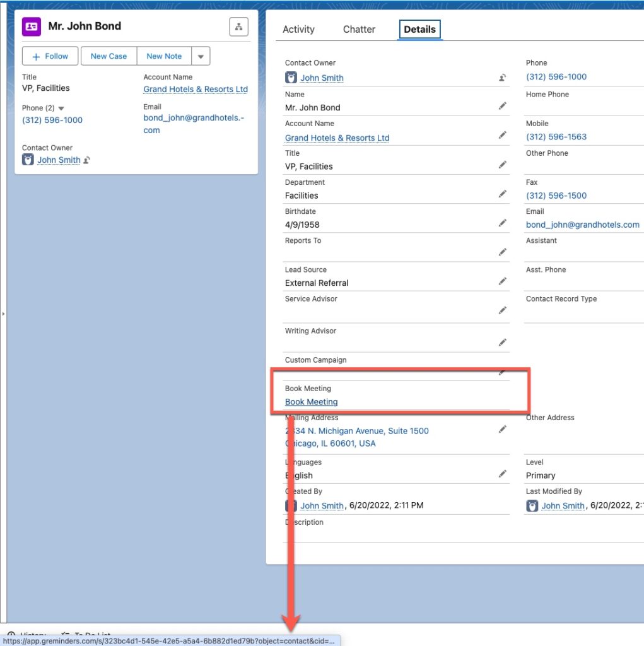Screen dimensions: 644x646
Task: Open Grand Hotels & Resorts Ltd in Details
Action: pos(337,138)
